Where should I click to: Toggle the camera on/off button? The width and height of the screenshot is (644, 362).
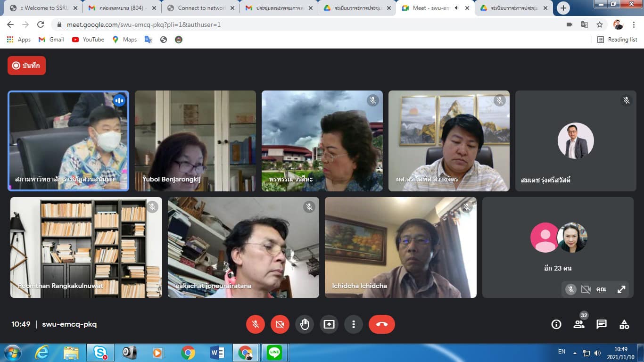[x=280, y=324]
